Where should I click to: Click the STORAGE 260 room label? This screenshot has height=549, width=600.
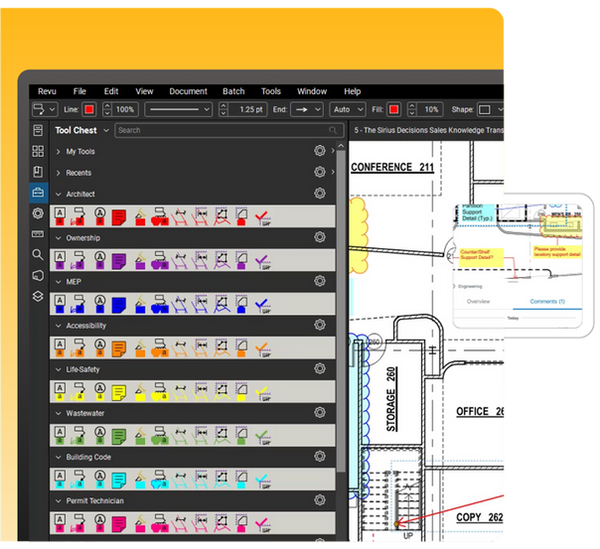click(391, 399)
